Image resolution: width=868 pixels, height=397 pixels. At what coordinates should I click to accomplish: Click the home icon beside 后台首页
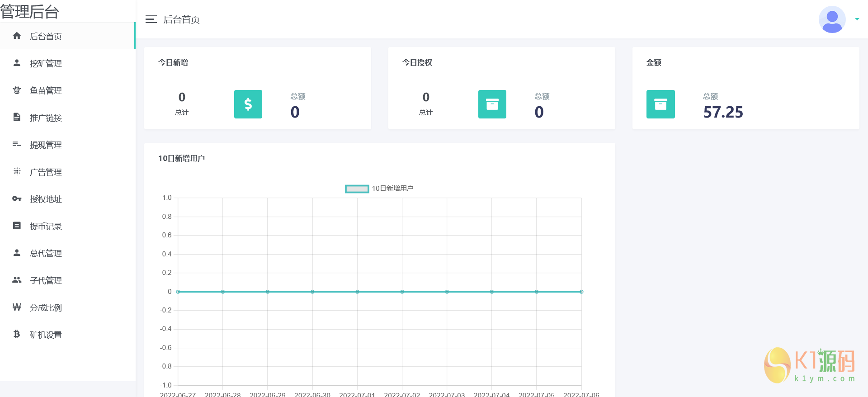click(17, 36)
